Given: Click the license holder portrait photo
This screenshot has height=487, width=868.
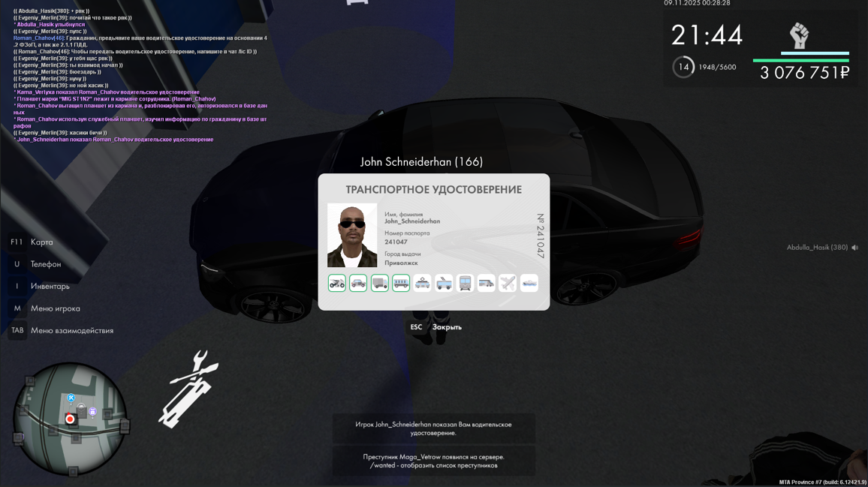Looking at the screenshot, I should tap(352, 235).
